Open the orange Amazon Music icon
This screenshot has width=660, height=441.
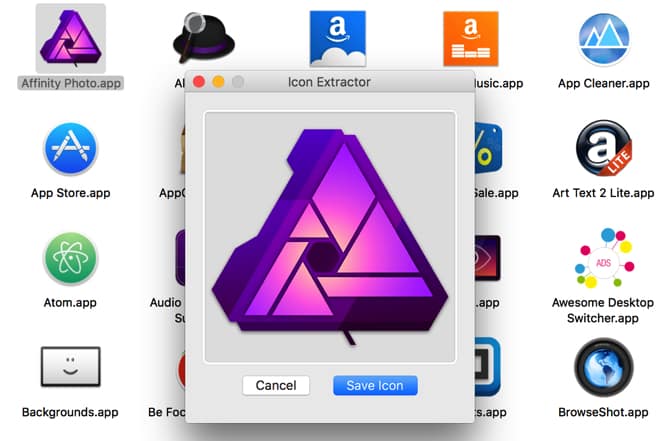click(471, 39)
